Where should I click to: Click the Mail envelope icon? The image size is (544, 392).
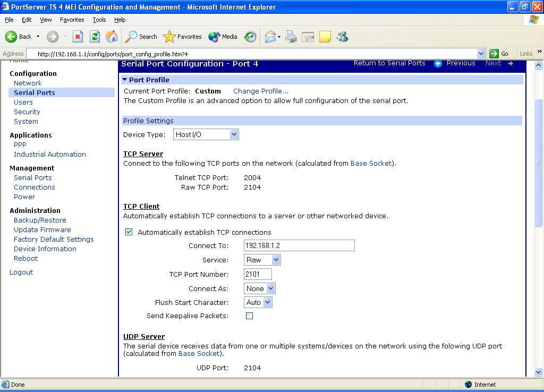270,37
